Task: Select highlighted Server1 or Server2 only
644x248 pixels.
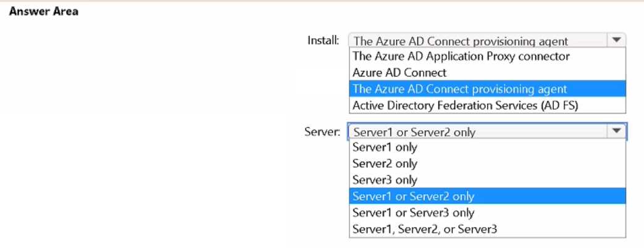Action: (487, 196)
